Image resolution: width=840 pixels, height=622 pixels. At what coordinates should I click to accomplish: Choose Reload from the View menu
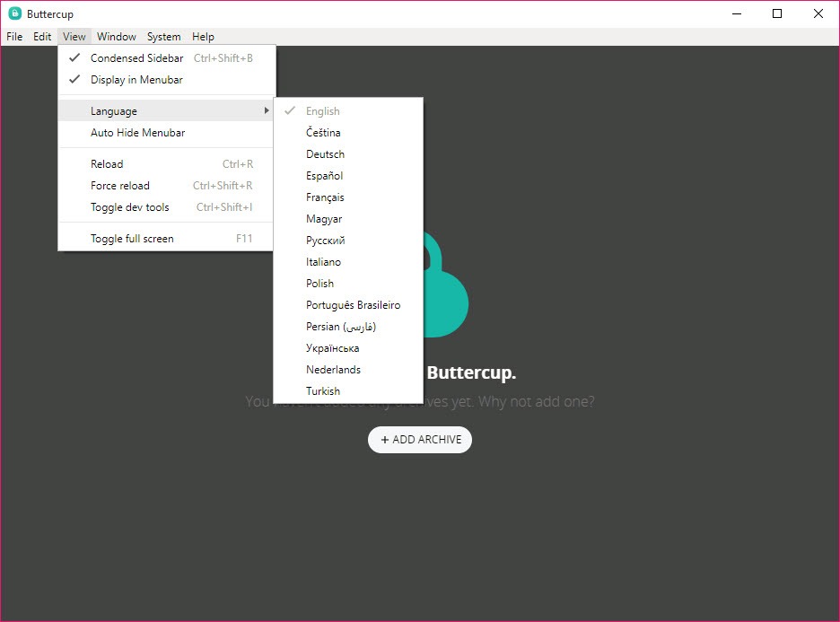click(x=167, y=164)
